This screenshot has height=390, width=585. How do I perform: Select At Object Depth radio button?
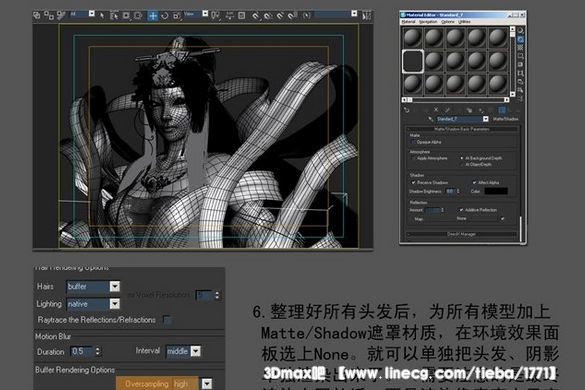click(x=462, y=165)
